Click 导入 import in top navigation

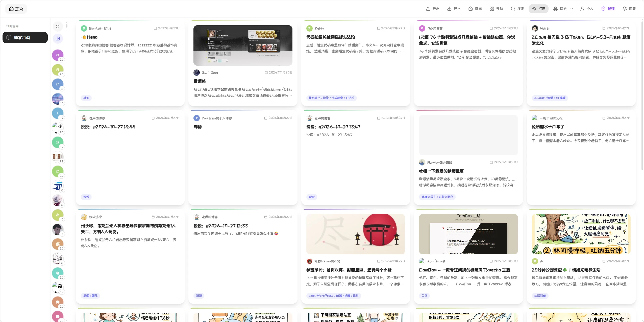[454, 9]
